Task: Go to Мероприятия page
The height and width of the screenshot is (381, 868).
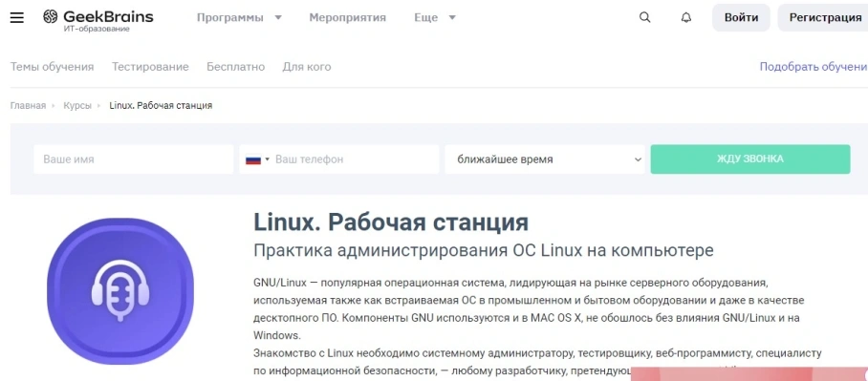Action: click(x=348, y=18)
